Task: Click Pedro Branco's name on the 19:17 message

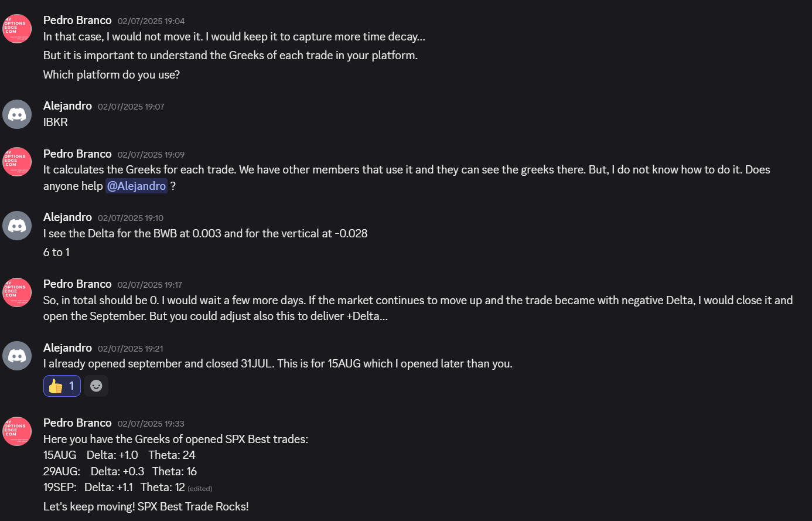Action: (77, 284)
